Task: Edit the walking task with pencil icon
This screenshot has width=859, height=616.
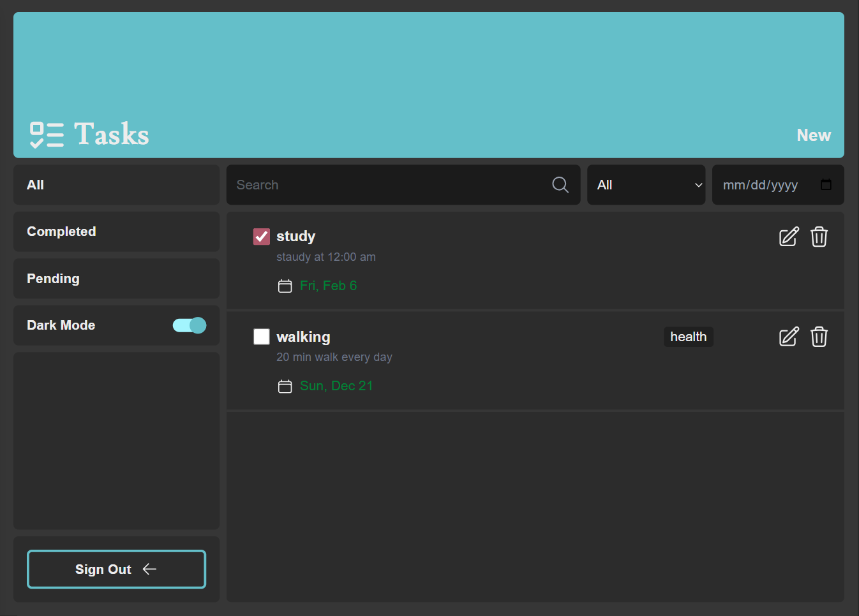Action: tap(789, 337)
